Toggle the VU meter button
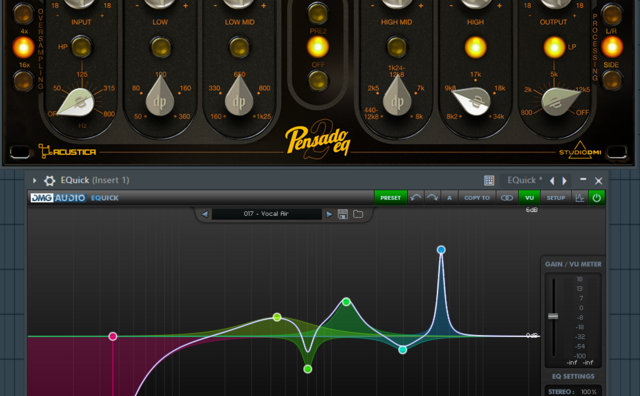This screenshot has height=396, width=640. click(529, 198)
